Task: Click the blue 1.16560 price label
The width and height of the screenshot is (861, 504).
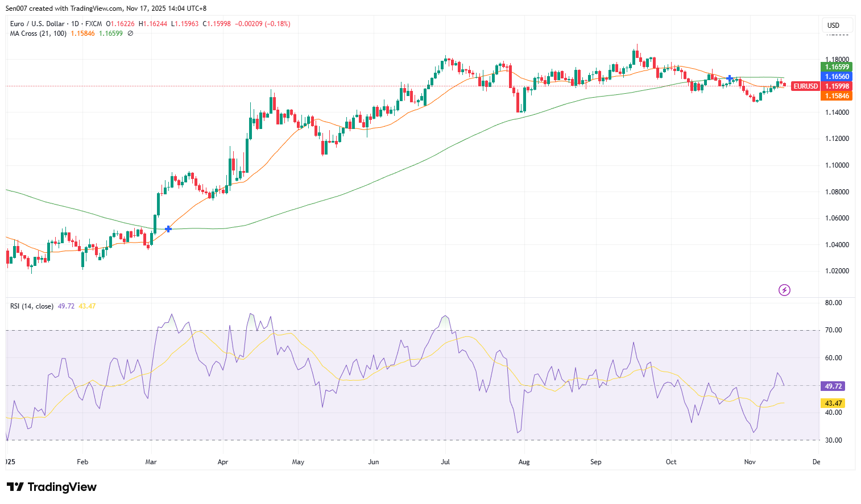Action: coord(837,77)
